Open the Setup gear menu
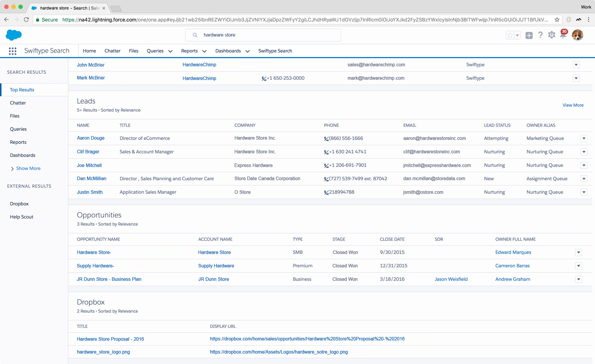The width and height of the screenshot is (595, 364). click(551, 35)
